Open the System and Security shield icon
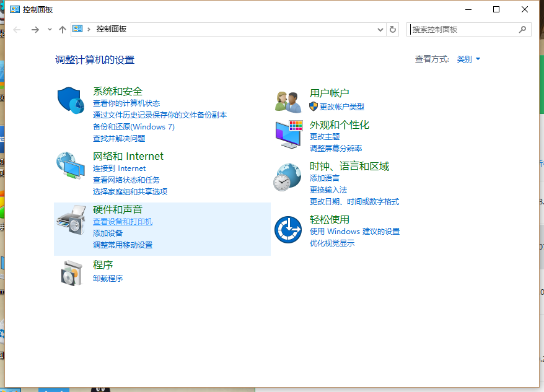Viewport: 544px width, 392px height. tap(71, 100)
